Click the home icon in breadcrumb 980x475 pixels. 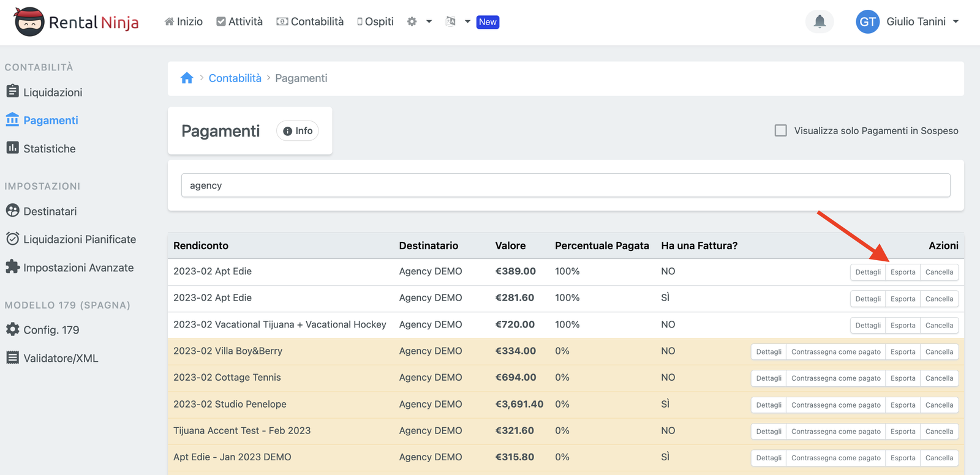tap(187, 78)
